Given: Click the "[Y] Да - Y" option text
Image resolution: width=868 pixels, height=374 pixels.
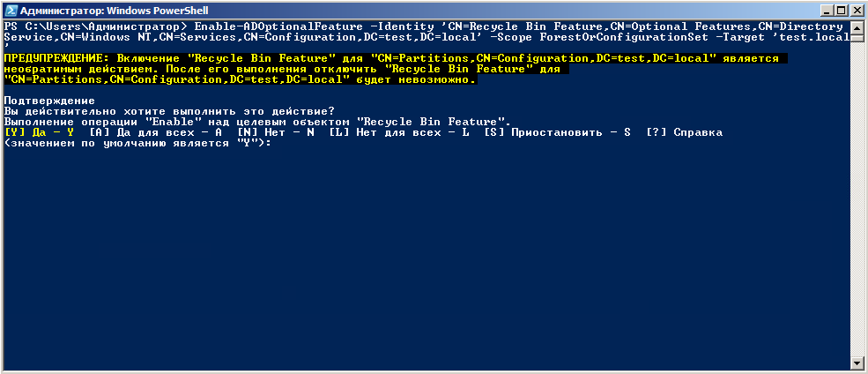Looking at the screenshot, I should (x=39, y=132).
